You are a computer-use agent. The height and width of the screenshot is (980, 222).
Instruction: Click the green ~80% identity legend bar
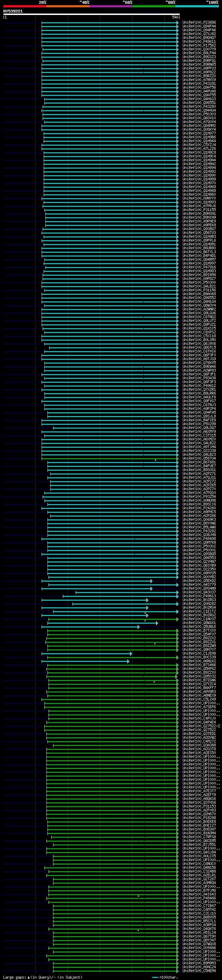point(154,6)
